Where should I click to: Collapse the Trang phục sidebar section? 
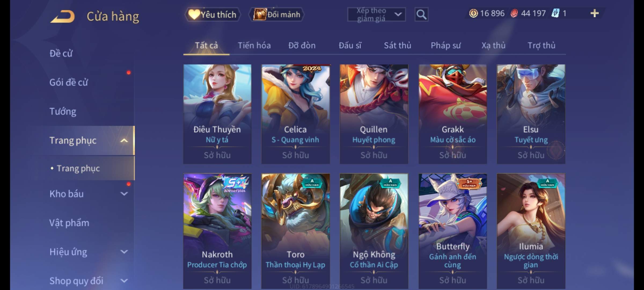point(124,140)
